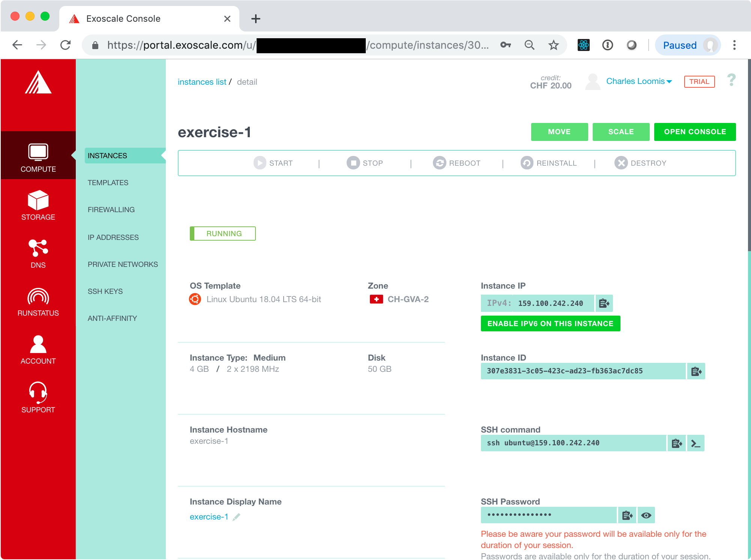Go back in the browser
This screenshot has width=751, height=560.
click(x=17, y=45)
